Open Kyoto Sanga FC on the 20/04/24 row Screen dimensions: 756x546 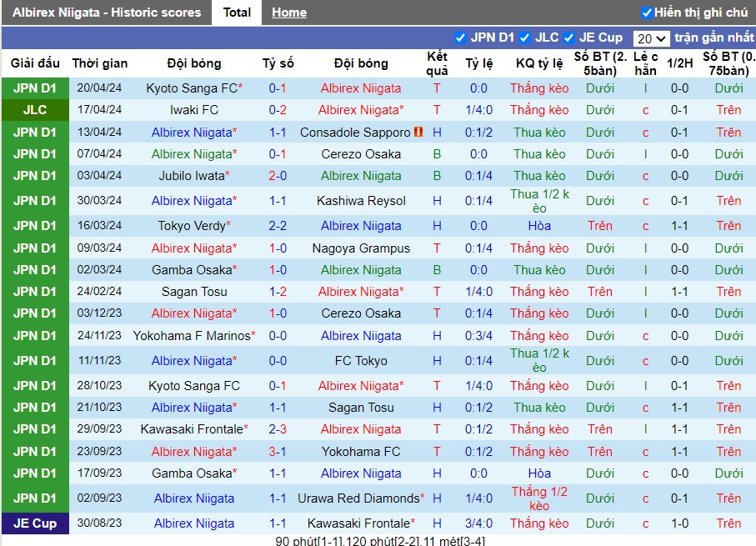coord(192,88)
